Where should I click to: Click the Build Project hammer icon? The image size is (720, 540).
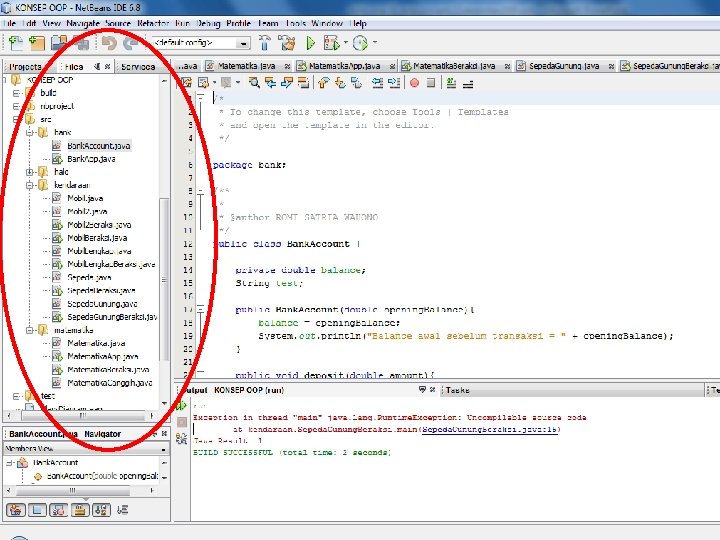(265, 43)
